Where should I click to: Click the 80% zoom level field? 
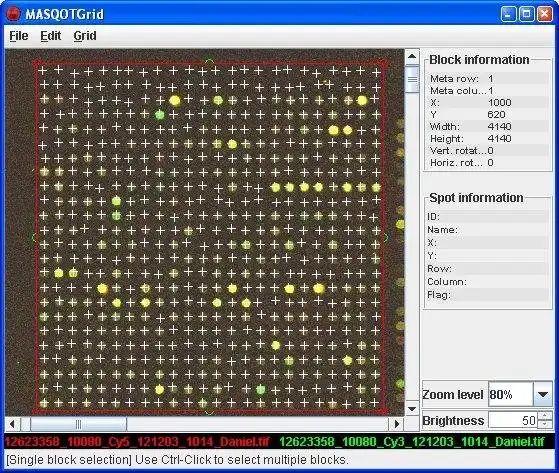click(511, 394)
